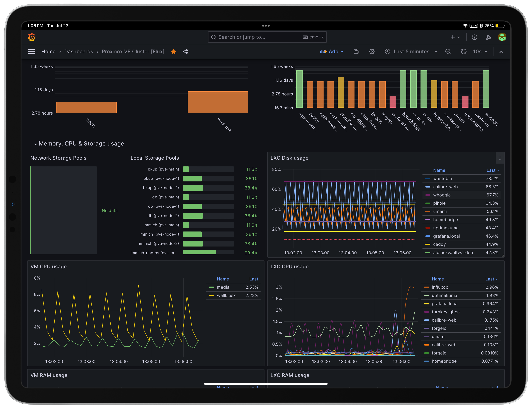
Task: Go to Dashboards breadcrumb
Action: point(79,52)
